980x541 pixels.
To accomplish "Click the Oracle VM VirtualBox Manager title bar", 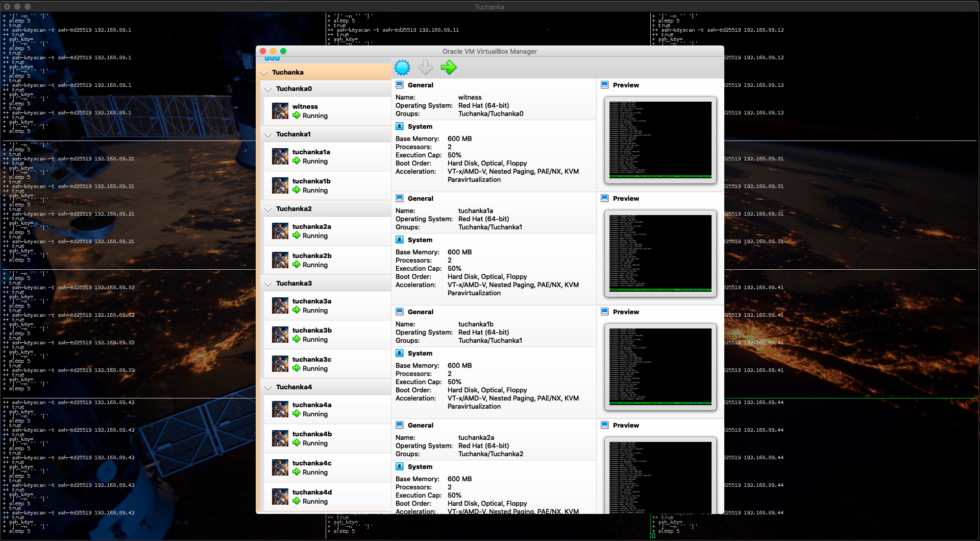I will [489, 51].
